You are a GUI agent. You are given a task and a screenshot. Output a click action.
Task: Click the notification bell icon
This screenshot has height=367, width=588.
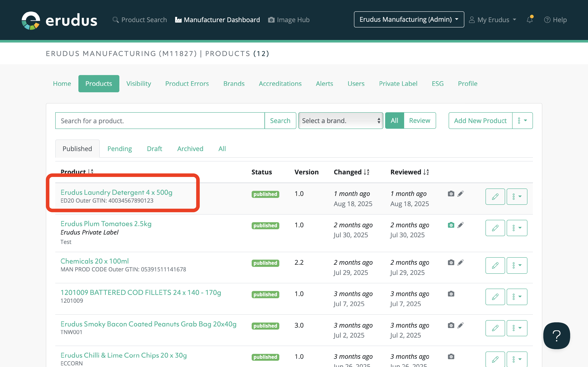coord(529,20)
